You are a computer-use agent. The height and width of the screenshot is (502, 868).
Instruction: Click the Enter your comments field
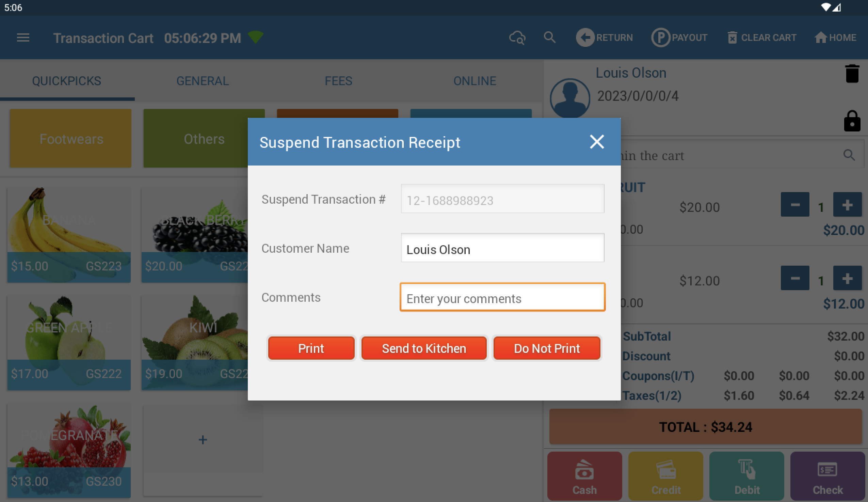point(502,297)
